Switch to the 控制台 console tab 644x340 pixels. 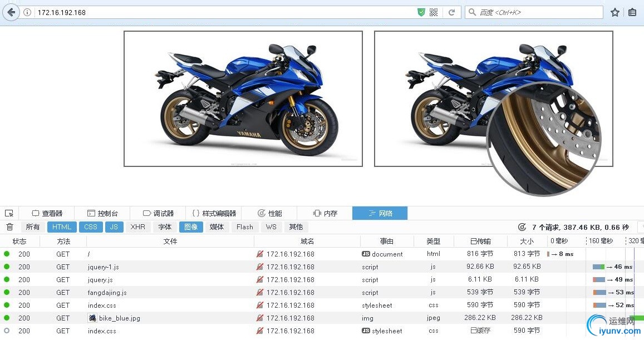[x=102, y=213]
